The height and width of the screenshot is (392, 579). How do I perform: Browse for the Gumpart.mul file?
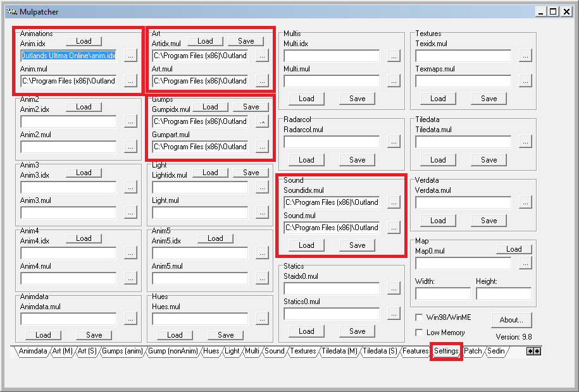[262, 147]
